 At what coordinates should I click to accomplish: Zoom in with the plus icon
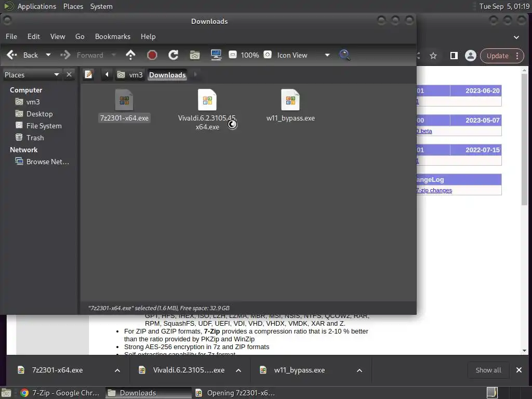pos(268,55)
